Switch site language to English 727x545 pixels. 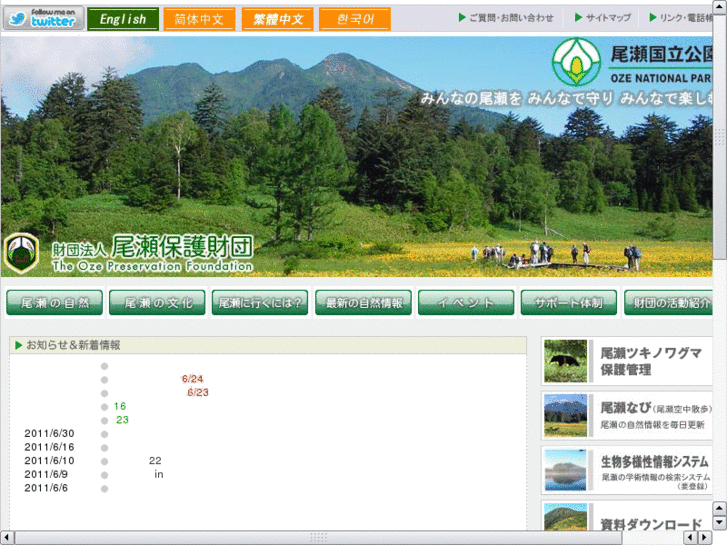click(x=123, y=19)
